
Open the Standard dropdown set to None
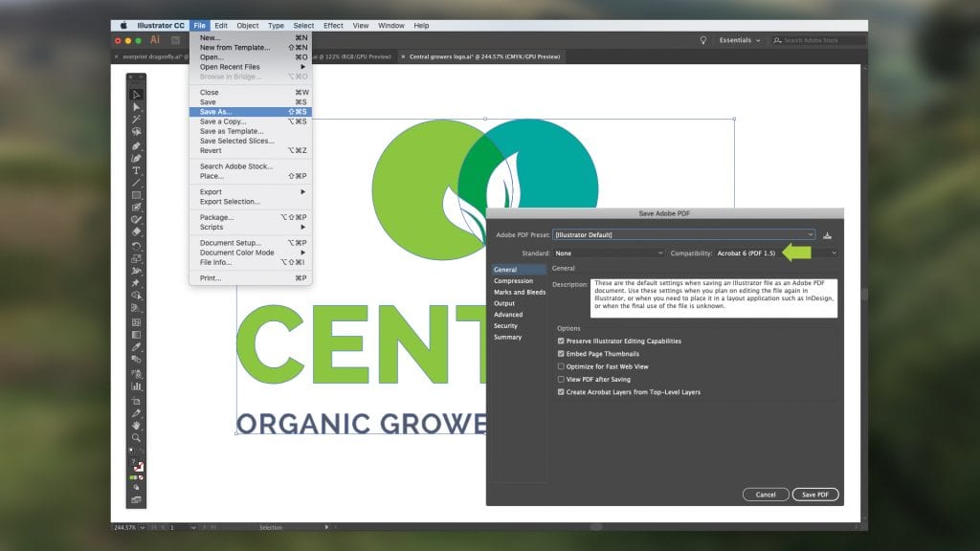point(608,253)
